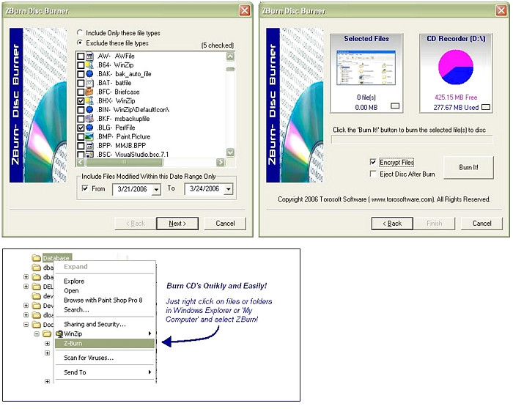Screen dimensions: 513x420
Task: Toggle the From date range checkbox
Action: pyautogui.click(x=85, y=188)
